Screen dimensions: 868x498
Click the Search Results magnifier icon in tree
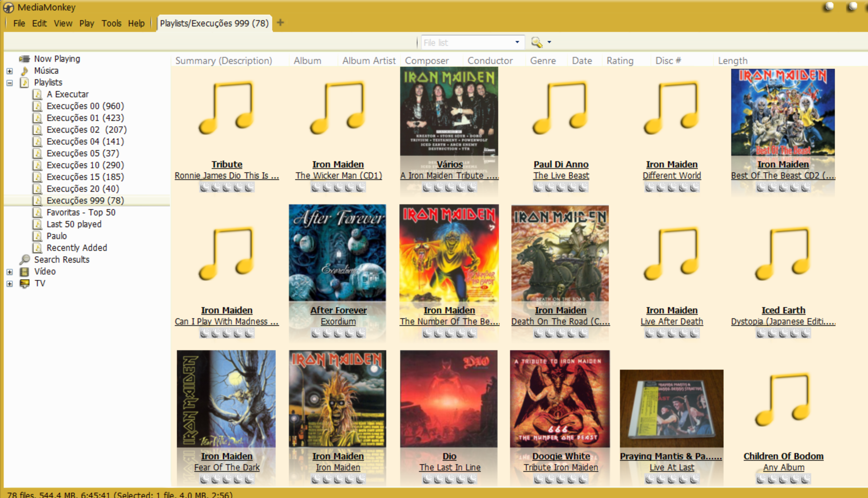[25, 260]
